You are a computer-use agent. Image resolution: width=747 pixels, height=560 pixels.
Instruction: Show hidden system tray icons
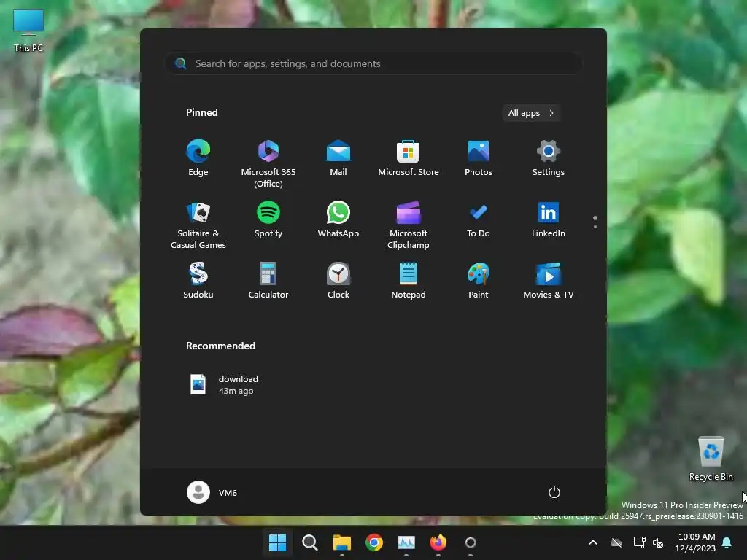pyautogui.click(x=593, y=542)
